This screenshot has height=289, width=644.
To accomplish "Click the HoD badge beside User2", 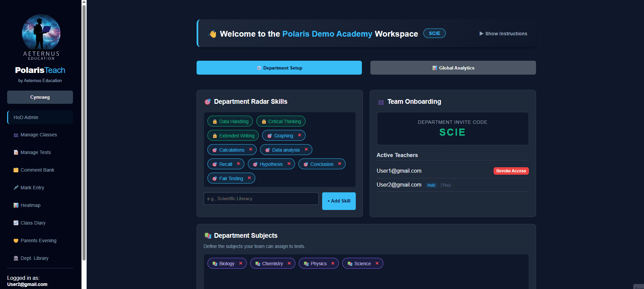I will [431, 185].
